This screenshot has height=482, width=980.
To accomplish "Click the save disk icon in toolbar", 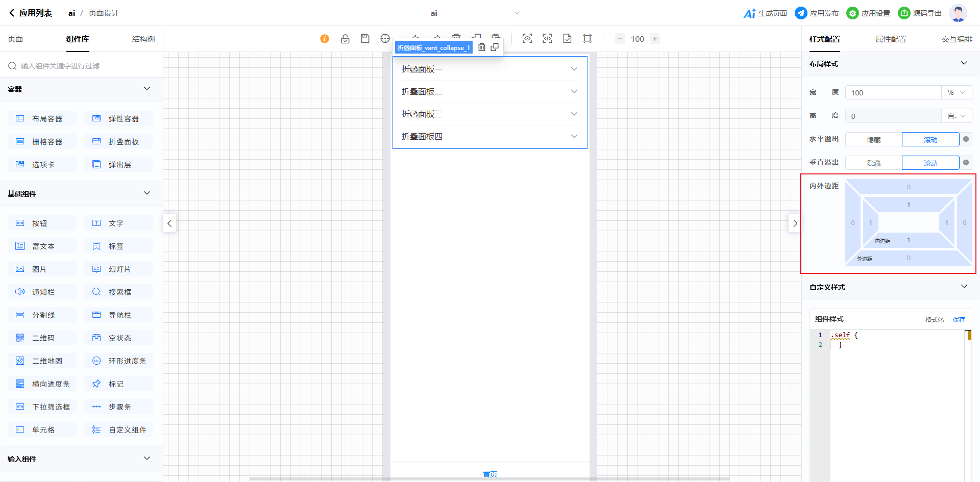I will point(365,39).
